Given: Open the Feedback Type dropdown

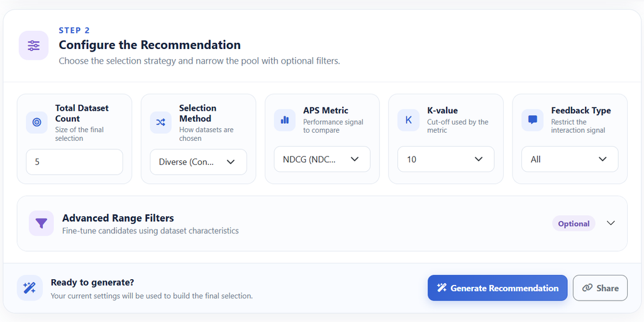Looking at the screenshot, I should point(570,159).
